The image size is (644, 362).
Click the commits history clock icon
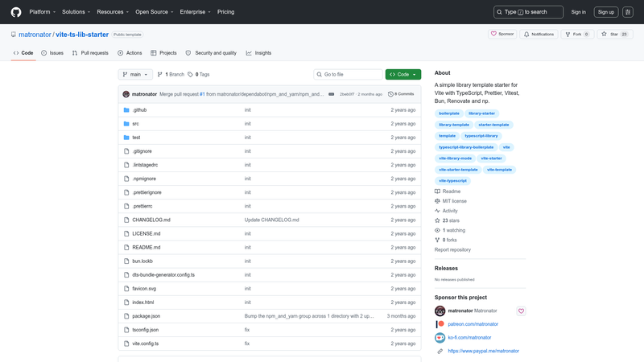point(390,94)
